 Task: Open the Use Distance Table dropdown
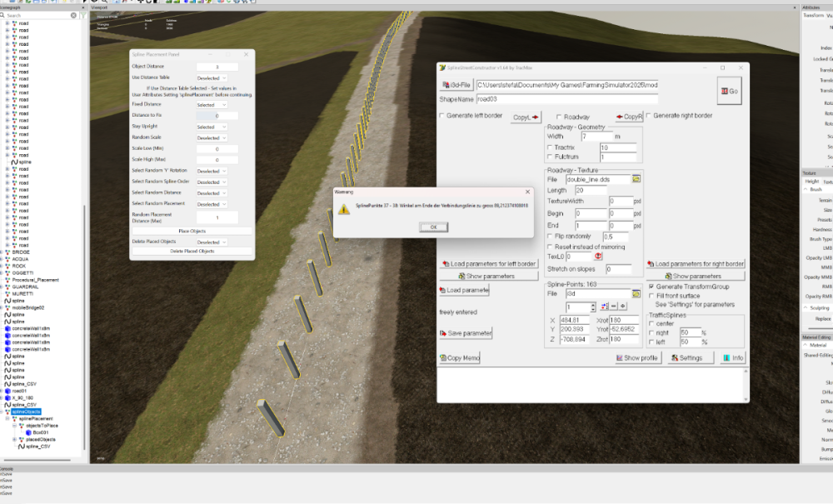pyautogui.click(x=212, y=77)
